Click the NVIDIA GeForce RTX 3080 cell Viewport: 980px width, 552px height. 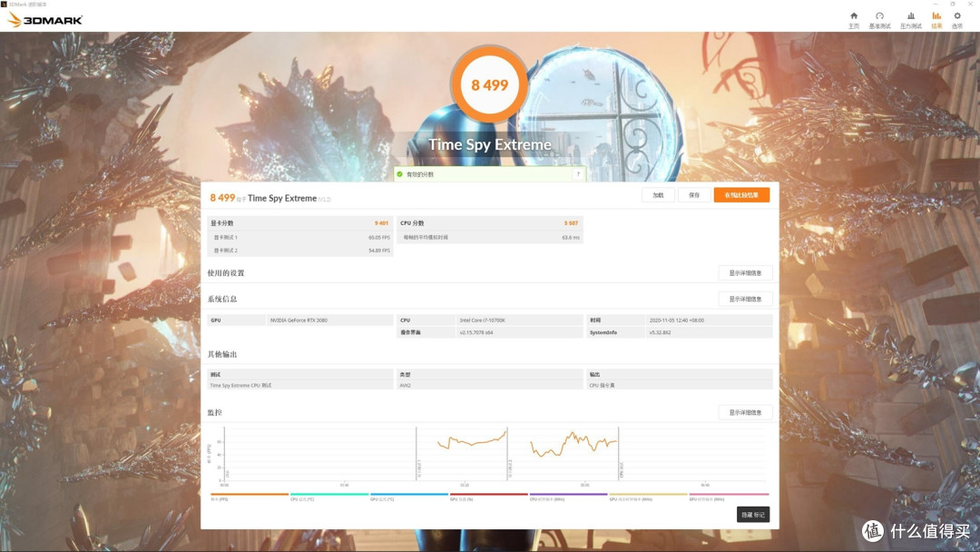pos(330,320)
